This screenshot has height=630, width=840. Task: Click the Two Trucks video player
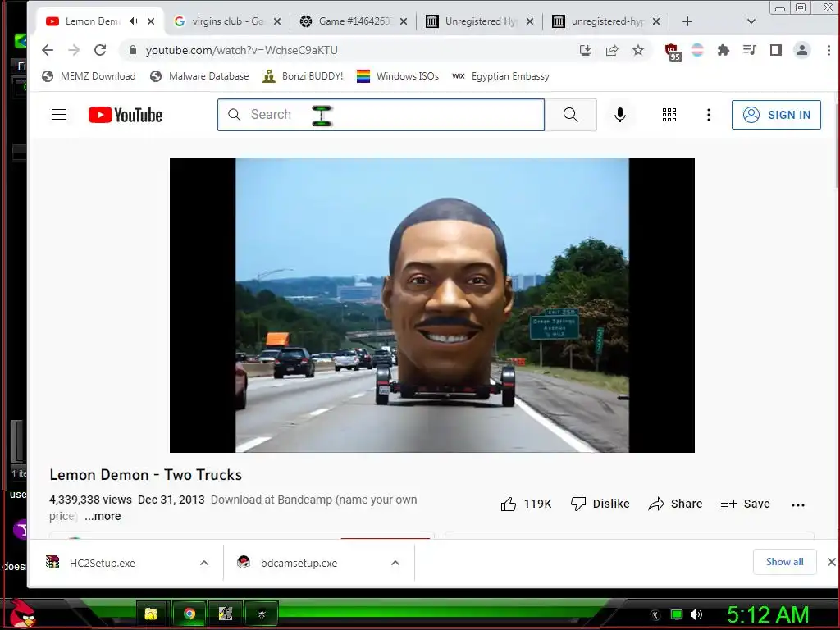[432, 305]
